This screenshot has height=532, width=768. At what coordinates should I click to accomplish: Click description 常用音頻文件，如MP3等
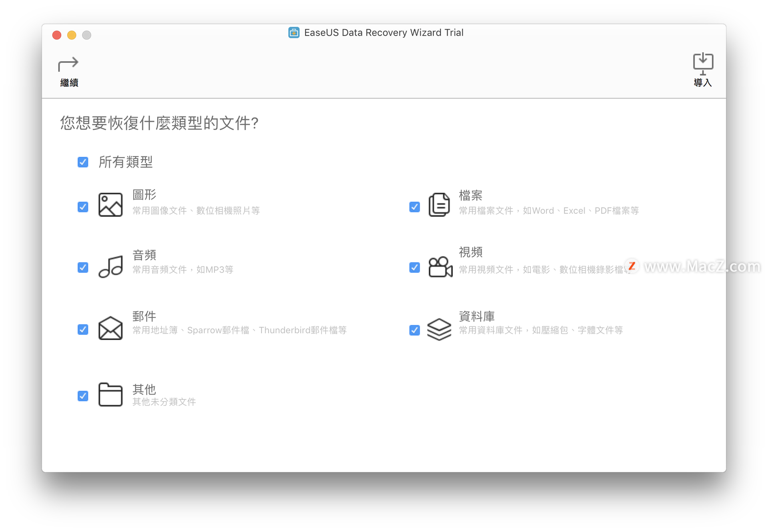183,270
